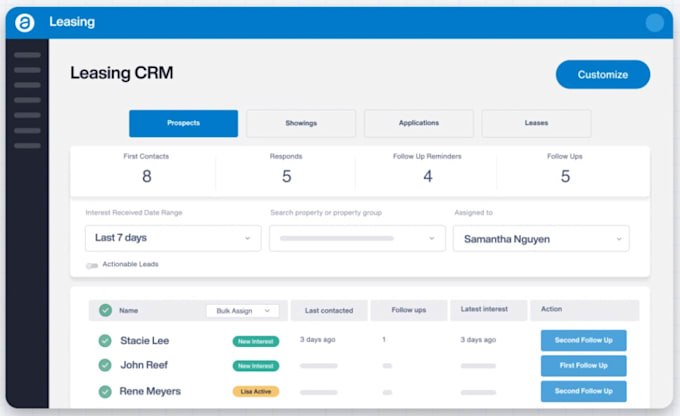Open the Last 7 days date dropdown
The height and width of the screenshot is (416, 680).
pos(173,238)
